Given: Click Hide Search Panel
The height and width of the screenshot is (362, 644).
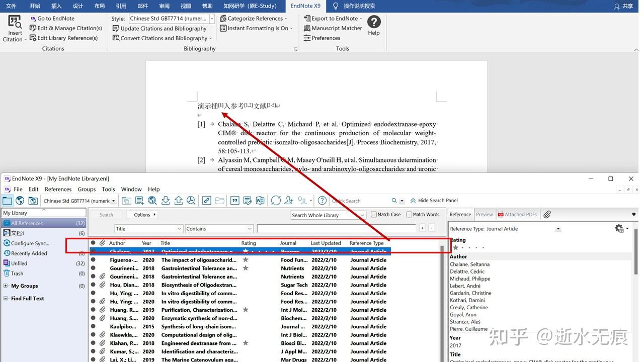Looking at the screenshot, I should (x=434, y=200).
